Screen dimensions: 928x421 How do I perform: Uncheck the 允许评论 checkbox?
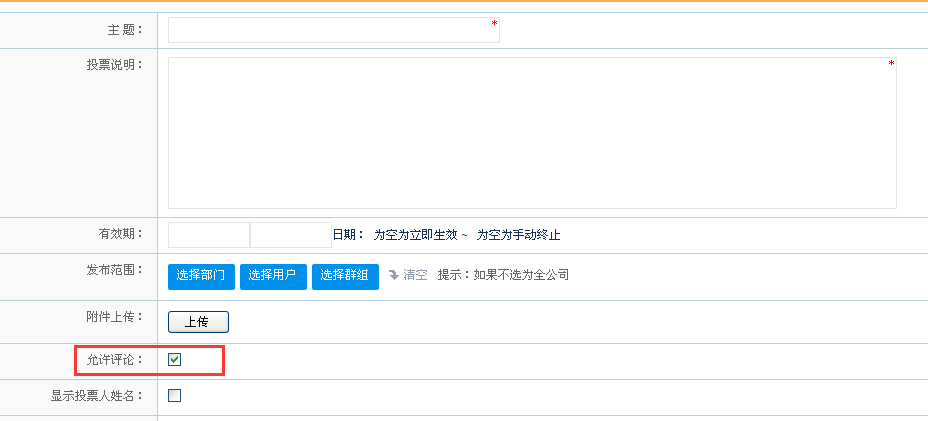[x=175, y=359]
